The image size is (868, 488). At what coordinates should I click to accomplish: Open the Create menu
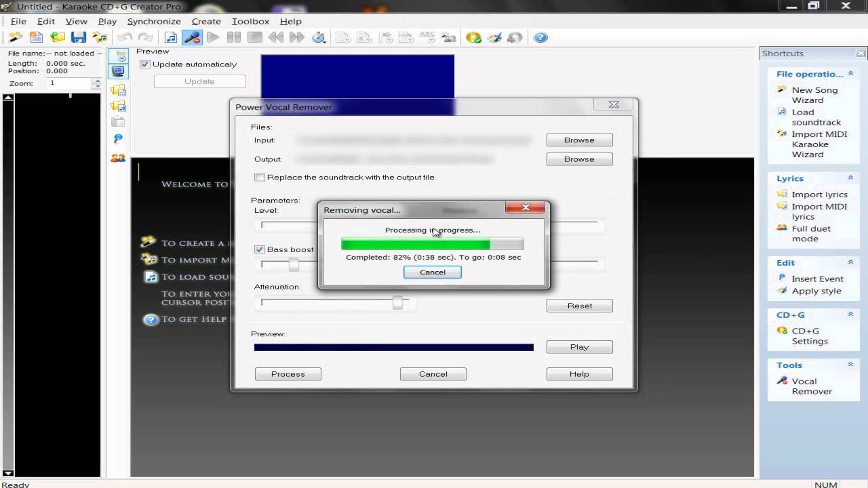coord(206,22)
